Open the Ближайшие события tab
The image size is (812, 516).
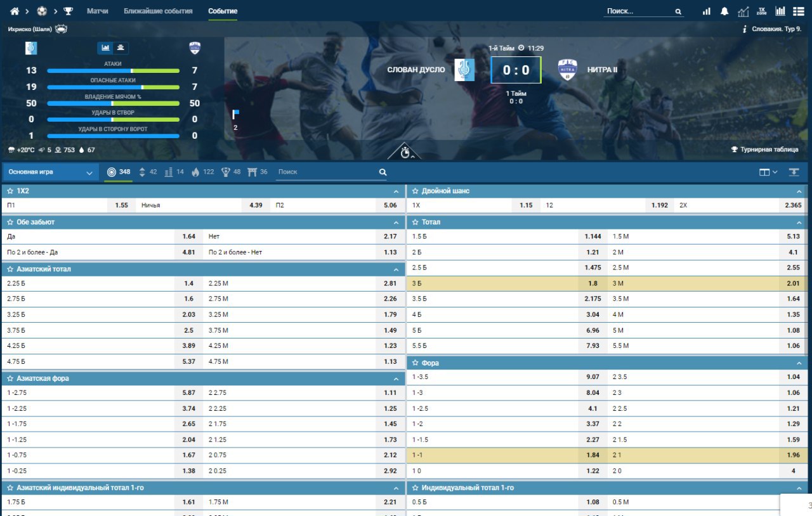158,11
